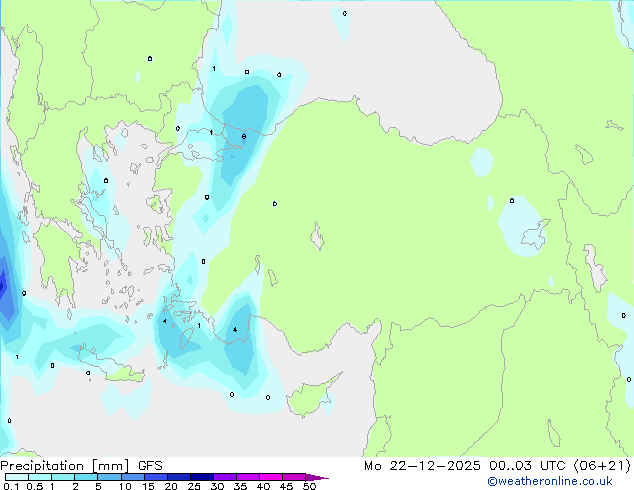
Task: Pick the 35–40 mm legend color swatch
Action: [247, 477]
